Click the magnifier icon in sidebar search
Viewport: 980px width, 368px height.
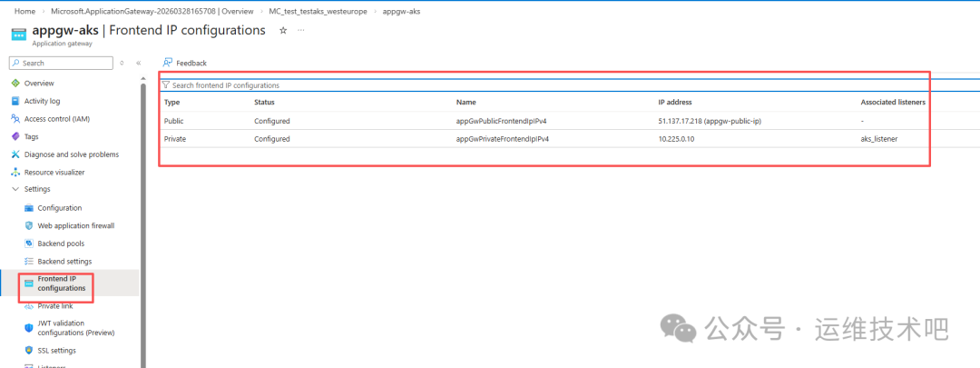[x=17, y=63]
